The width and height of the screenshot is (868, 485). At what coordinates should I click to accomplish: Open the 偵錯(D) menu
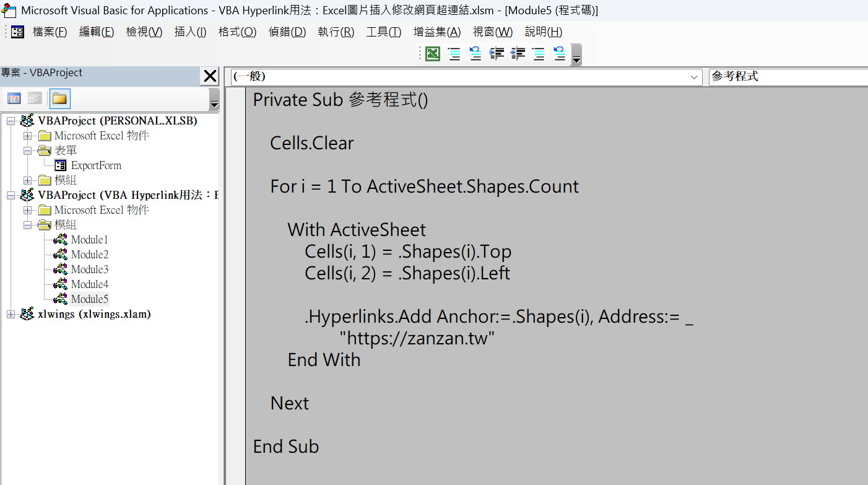[287, 32]
